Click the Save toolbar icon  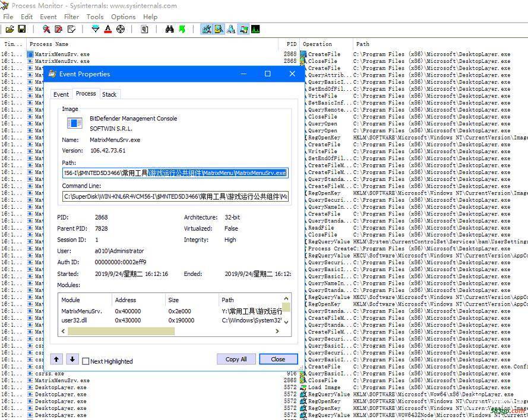22,29
